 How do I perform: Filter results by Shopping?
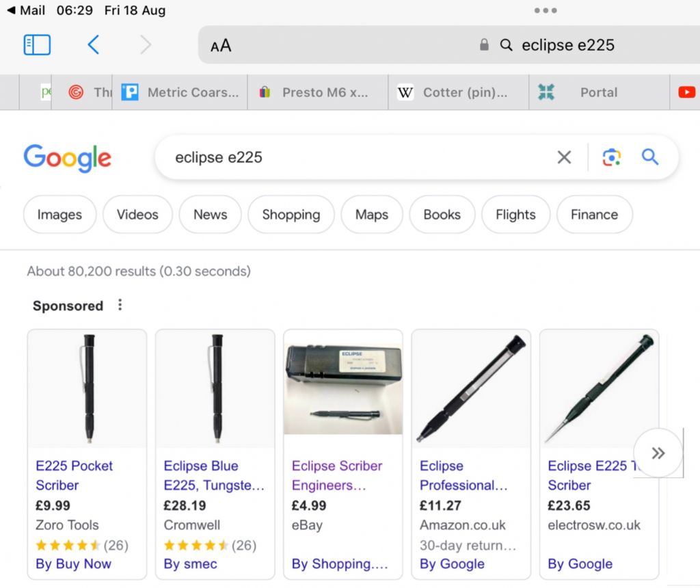pos(291,214)
